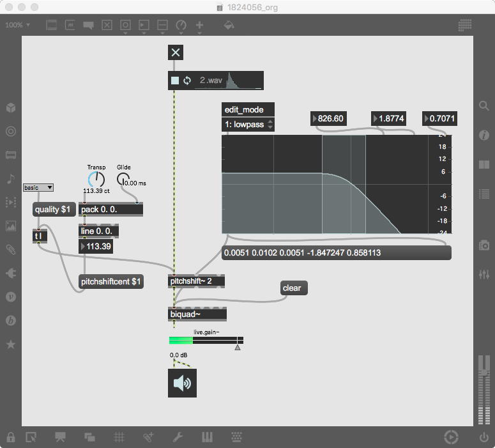Viewport: 495px width, 448px height.
Task: Open the reference book icon in right sidebar
Action: pos(484,165)
